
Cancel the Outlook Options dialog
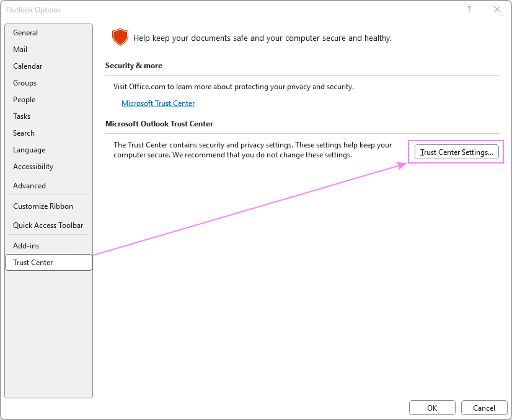point(484,408)
